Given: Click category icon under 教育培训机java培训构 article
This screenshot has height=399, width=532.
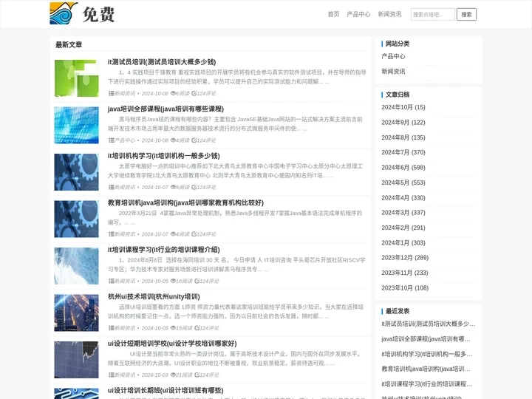Looking at the screenshot, I should click(x=112, y=234).
